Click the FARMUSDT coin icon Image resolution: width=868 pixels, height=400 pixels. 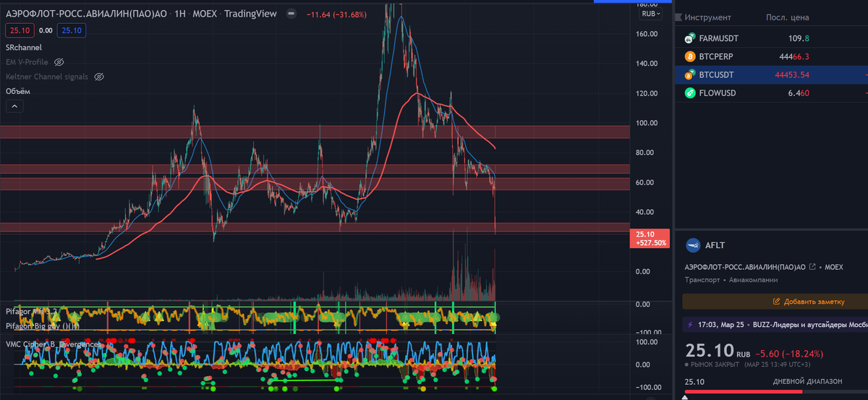click(x=690, y=38)
